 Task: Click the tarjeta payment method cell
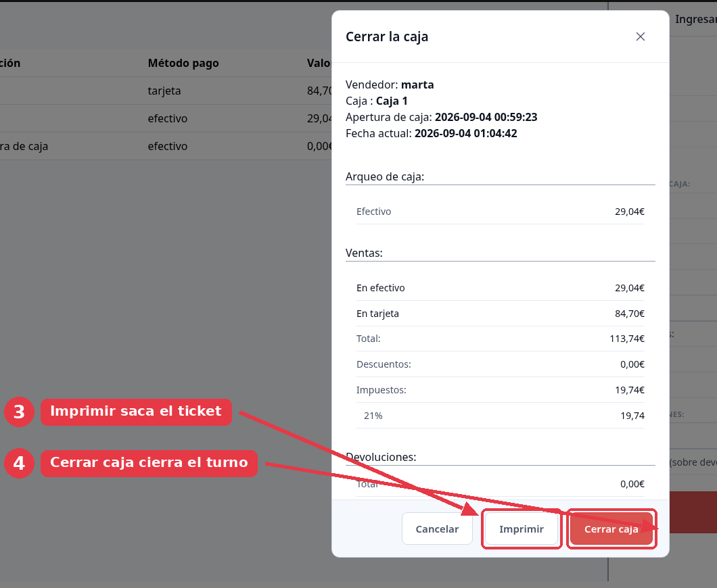tap(164, 91)
